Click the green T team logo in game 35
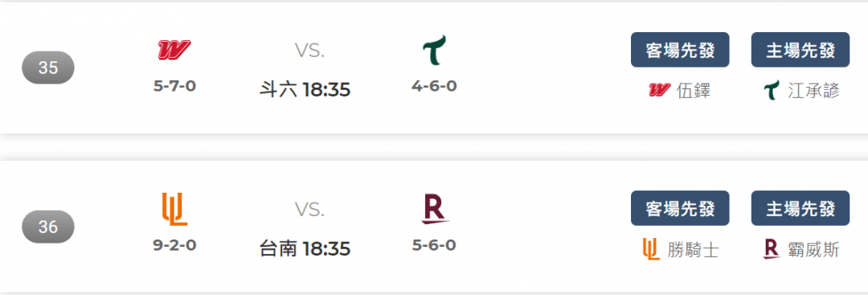Screen dimensions: 868x295 click(x=435, y=50)
